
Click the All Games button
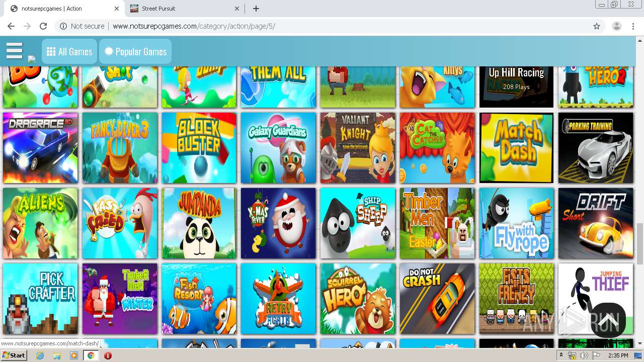(x=69, y=51)
